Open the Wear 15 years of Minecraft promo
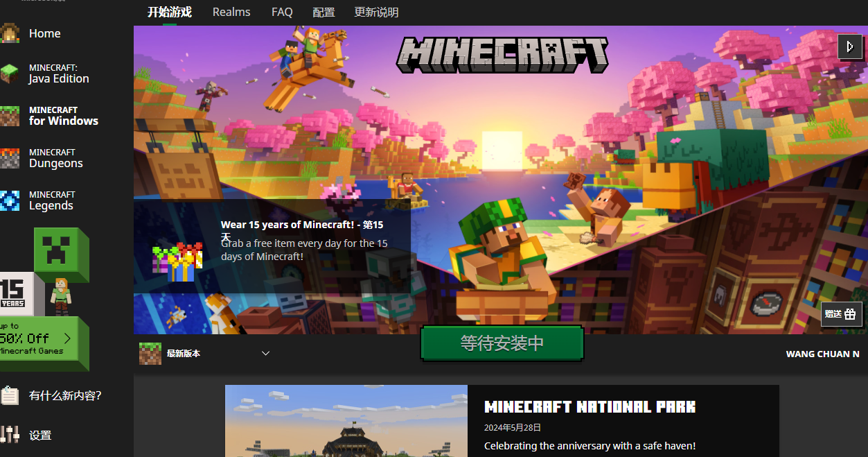 tap(272, 245)
